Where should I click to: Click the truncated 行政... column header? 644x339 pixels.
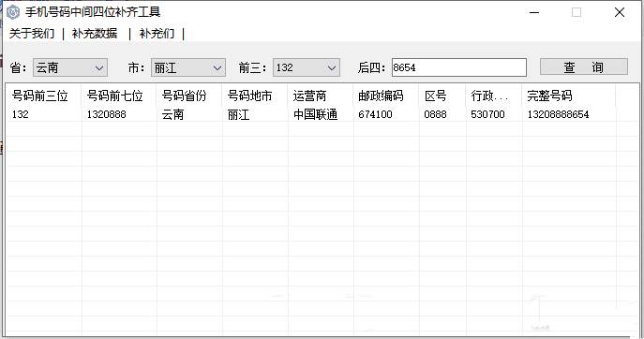pos(494,96)
